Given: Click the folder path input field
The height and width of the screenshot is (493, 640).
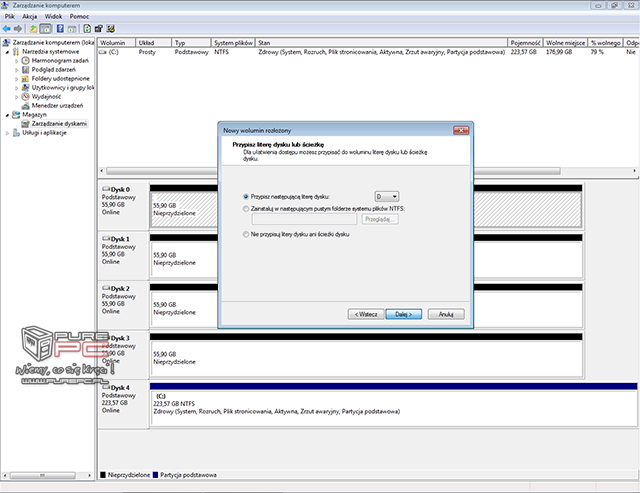Looking at the screenshot, I should click(x=304, y=219).
